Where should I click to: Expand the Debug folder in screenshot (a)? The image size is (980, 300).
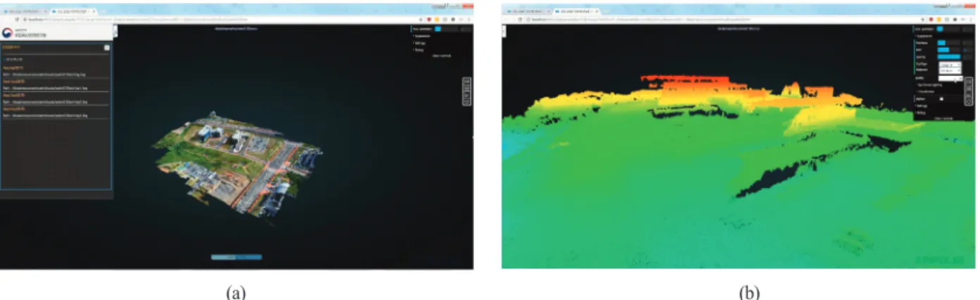point(418,50)
